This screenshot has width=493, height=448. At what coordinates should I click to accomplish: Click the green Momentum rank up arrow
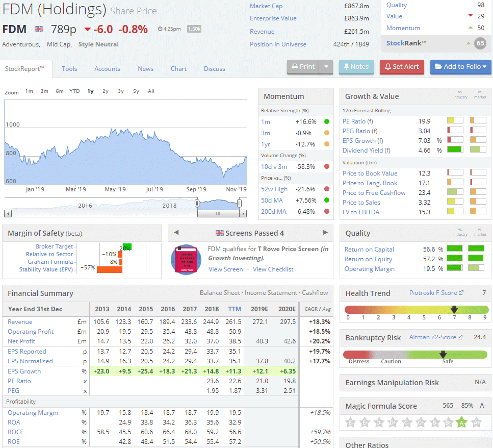(471, 28)
